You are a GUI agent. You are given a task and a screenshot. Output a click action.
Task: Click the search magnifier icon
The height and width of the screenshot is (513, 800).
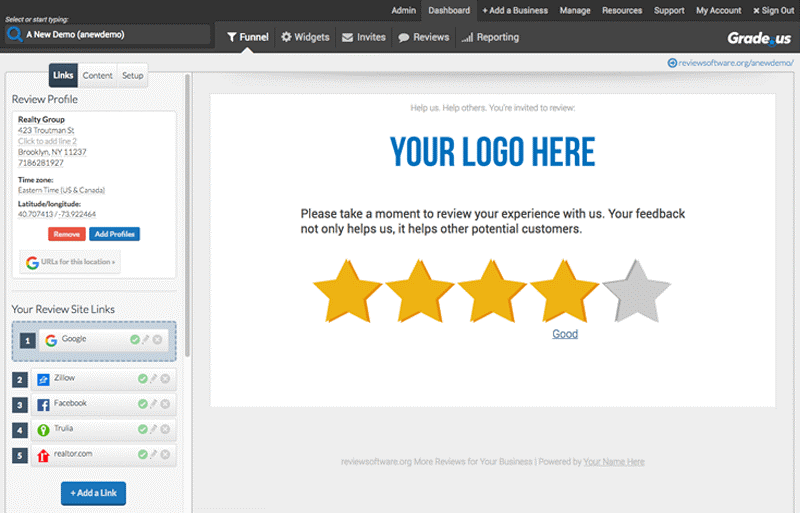pos(14,34)
